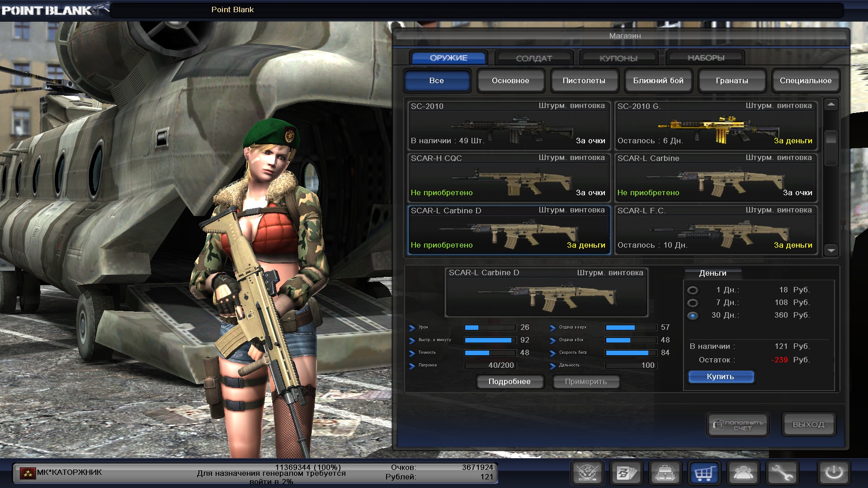Switch to the ОРУЖИЕ tab

coord(448,58)
